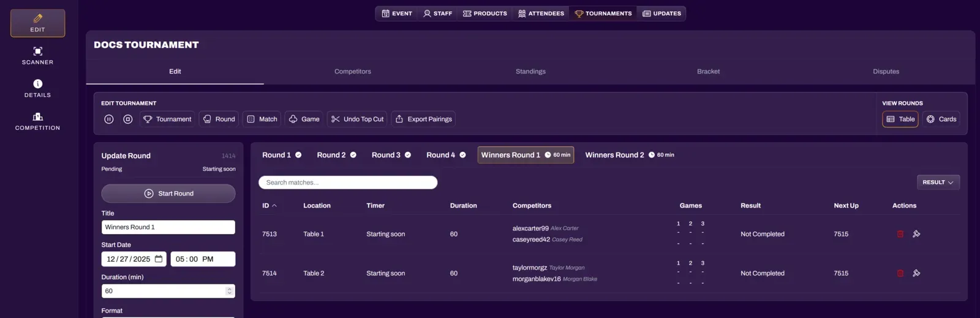This screenshot has height=318, width=980.
Task: Click the Export Pairings button
Action: (423, 119)
